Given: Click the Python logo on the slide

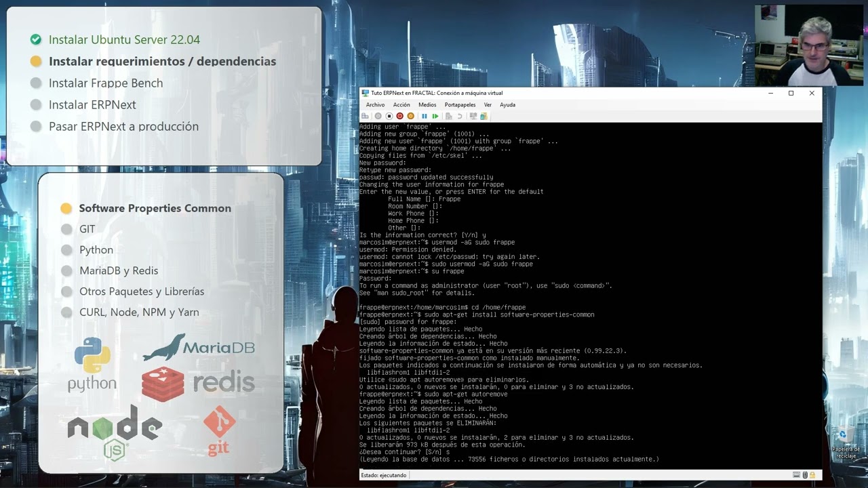Looking at the screenshot, I should tap(92, 364).
